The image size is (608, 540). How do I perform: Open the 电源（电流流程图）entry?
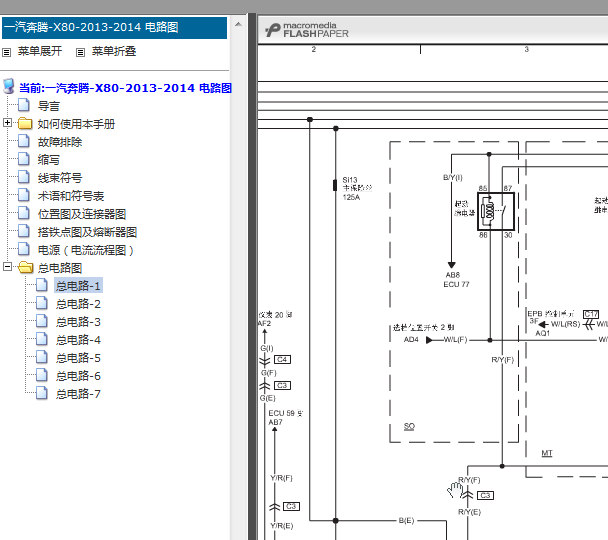tap(86, 250)
